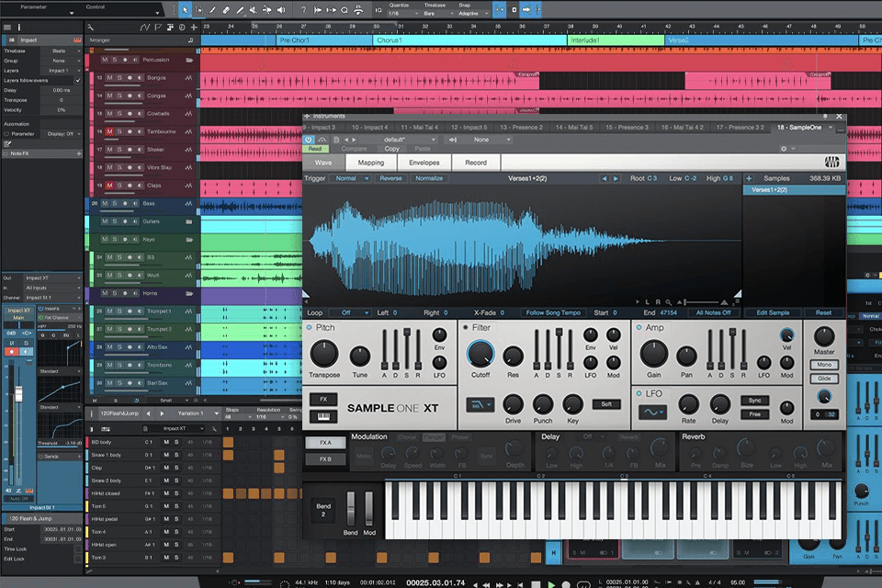The height and width of the screenshot is (588, 882).
Task: Switch to 11 - Mai Tai 4 instrument tab
Action: pyautogui.click(x=419, y=127)
